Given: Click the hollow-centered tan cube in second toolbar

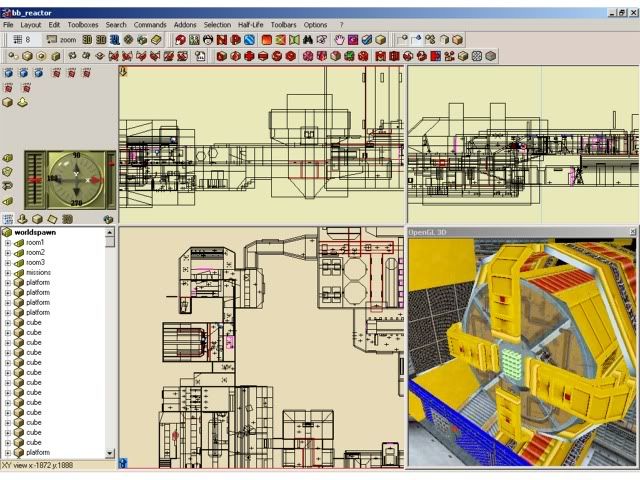Looking at the screenshot, I should (41, 56).
